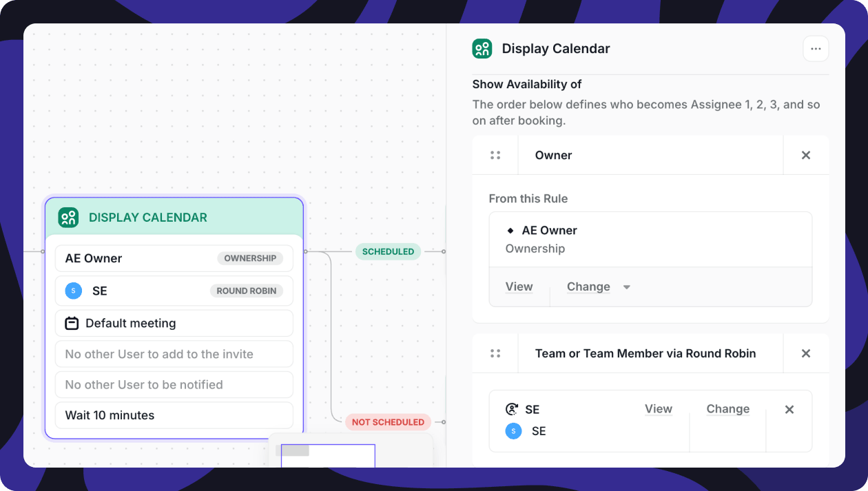This screenshot has height=491, width=868.
Task: Remove the Team or Team Member via Round Robin card
Action: [806, 353]
